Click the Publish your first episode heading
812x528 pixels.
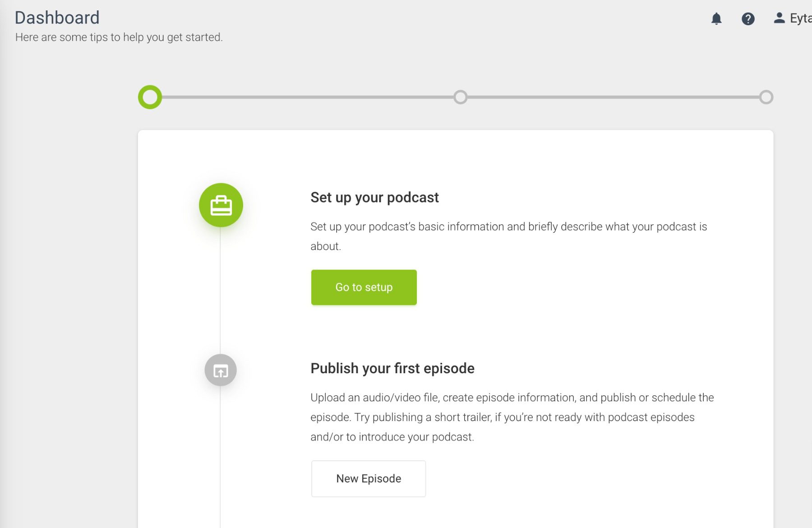pyautogui.click(x=392, y=368)
